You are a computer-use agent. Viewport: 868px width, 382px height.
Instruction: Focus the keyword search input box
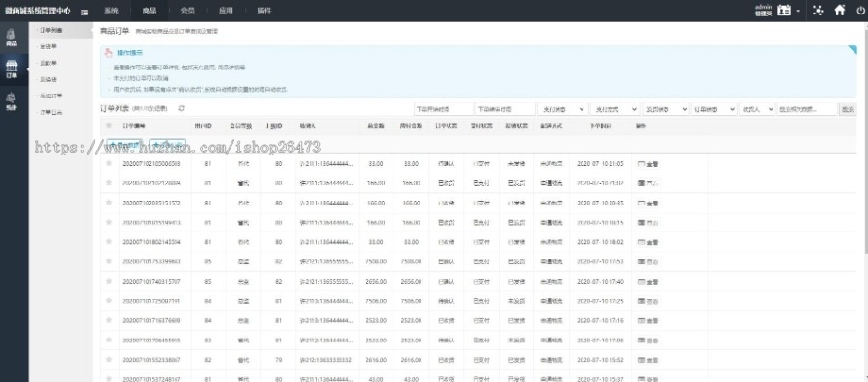click(807, 109)
